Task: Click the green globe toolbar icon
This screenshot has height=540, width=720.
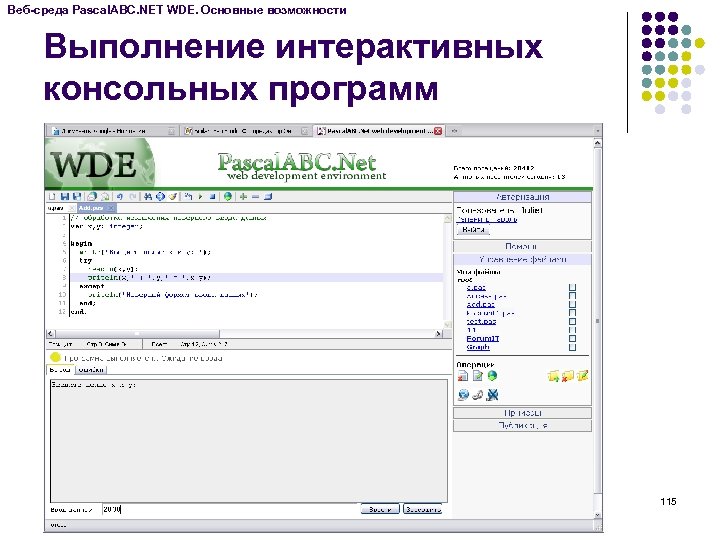Action: point(227,197)
